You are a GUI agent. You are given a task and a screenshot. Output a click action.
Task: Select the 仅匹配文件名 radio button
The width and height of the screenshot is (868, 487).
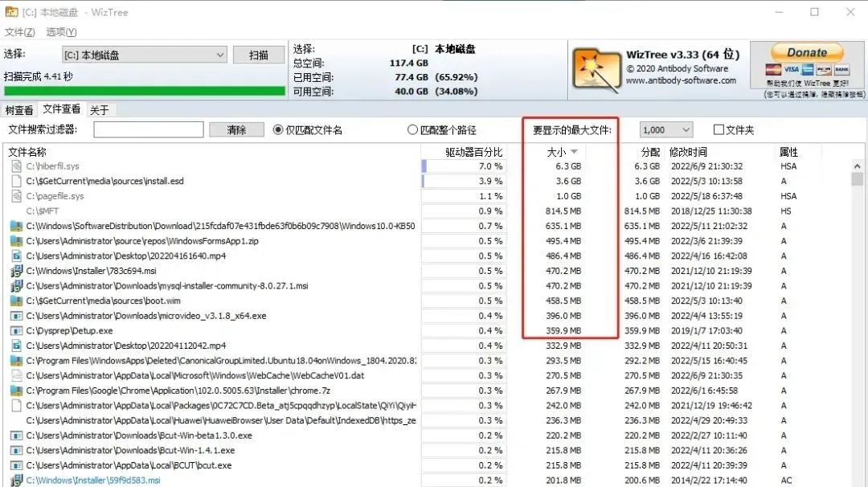click(x=278, y=130)
